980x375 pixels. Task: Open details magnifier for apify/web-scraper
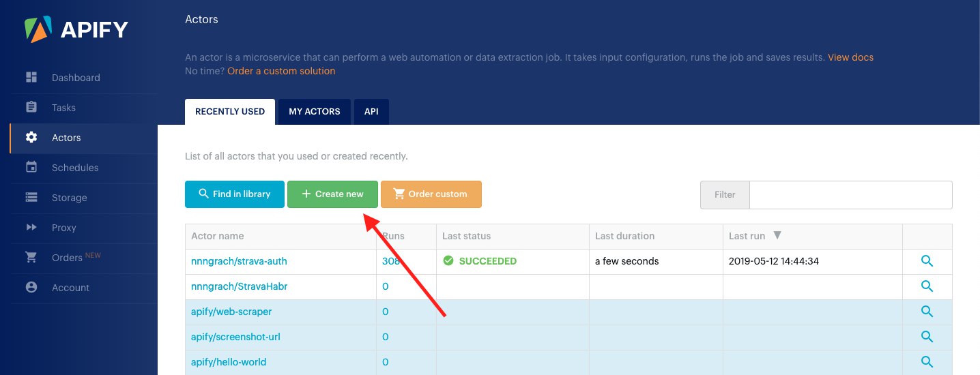927,312
